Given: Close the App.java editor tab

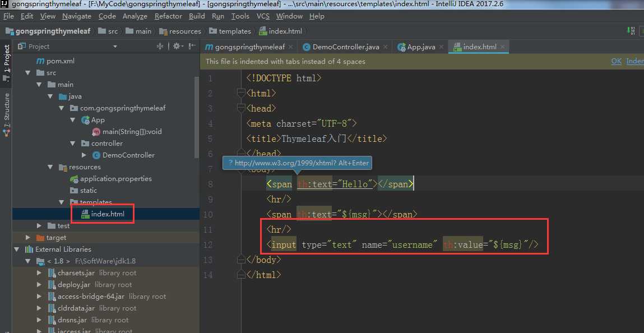Looking at the screenshot, I should (x=441, y=47).
